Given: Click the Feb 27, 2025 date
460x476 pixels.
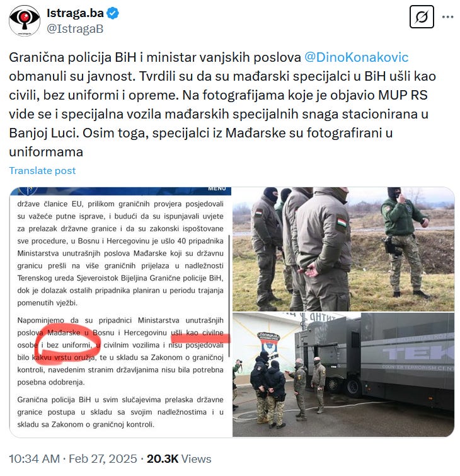Looking at the screenshot, I should [x=103, y=459].
